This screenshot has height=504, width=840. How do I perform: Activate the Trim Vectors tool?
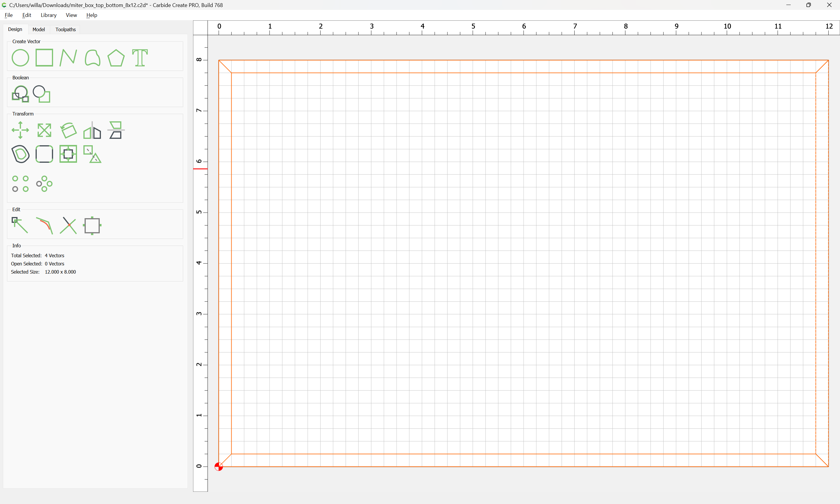[68, 225]
